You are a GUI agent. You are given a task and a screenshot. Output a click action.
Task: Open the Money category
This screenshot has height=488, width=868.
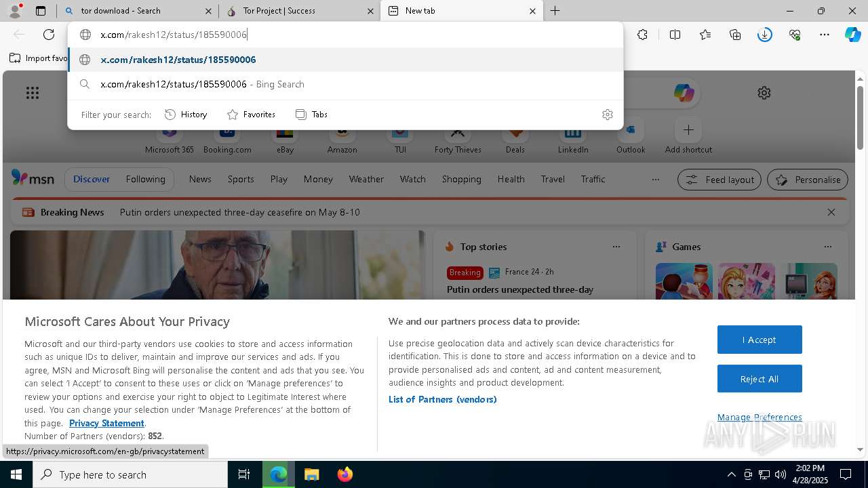[x=318, y=179]
